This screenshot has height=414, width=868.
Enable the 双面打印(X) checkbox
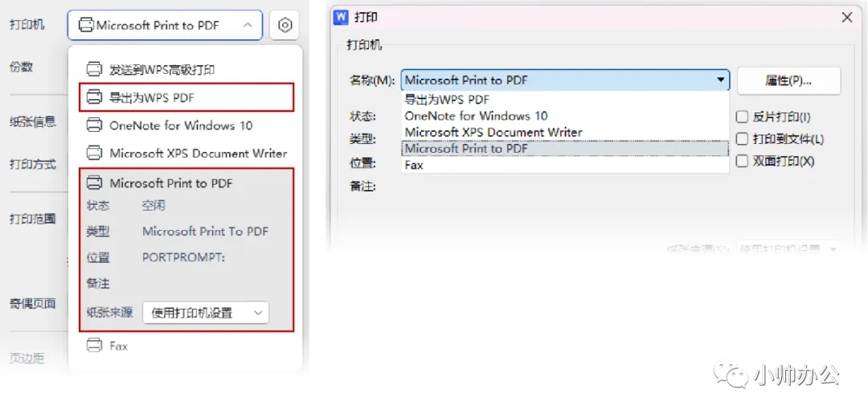tap(741, 161)
